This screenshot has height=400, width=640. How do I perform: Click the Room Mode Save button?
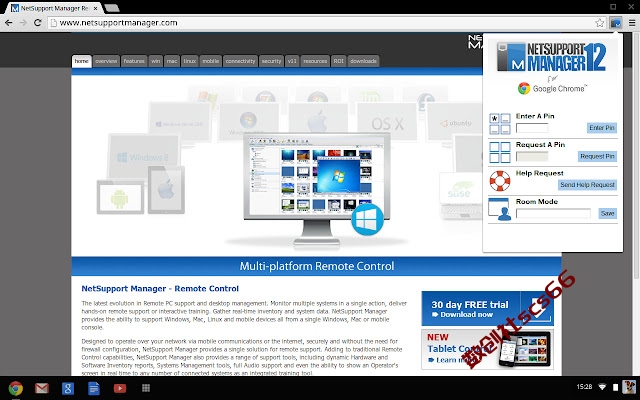[x=607, y=213]
